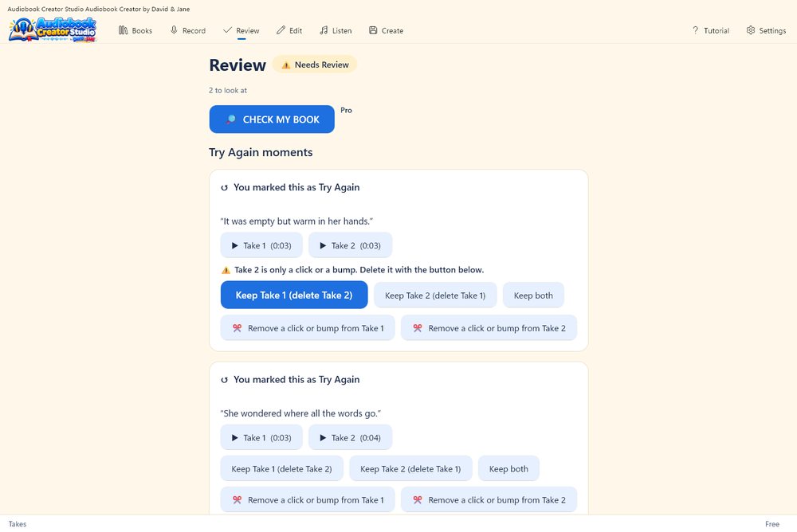
Task: Click the retry icon on "She wondered" card
Action: pos(224,380)
